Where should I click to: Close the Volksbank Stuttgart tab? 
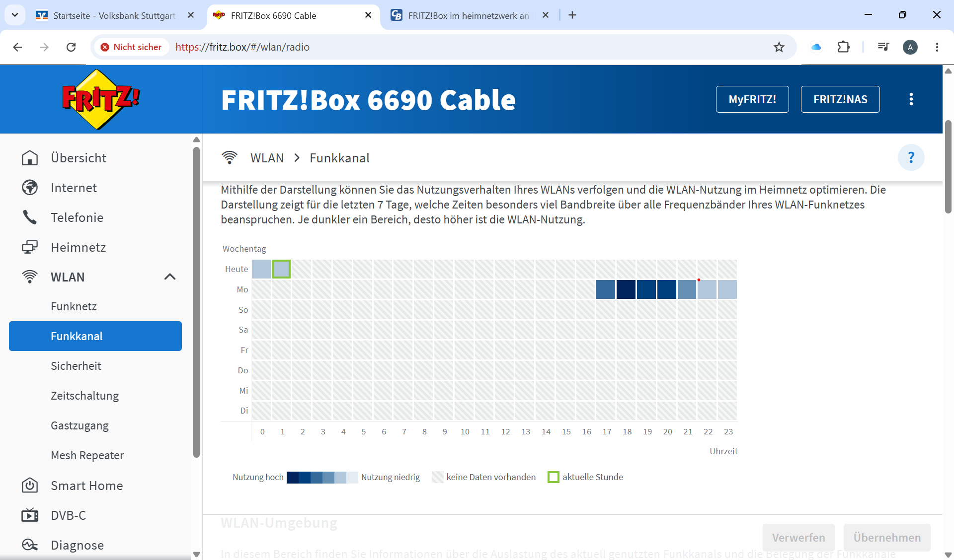pos(191,15)
